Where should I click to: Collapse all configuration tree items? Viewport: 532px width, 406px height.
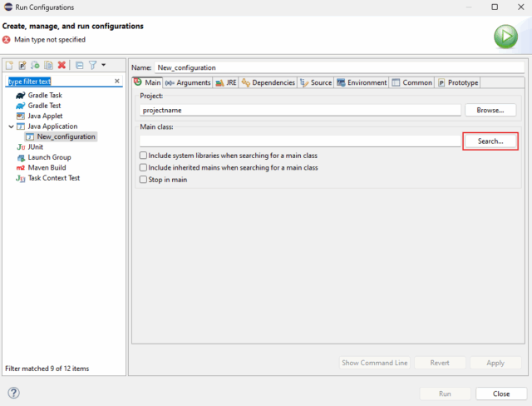tap(79, 65)
